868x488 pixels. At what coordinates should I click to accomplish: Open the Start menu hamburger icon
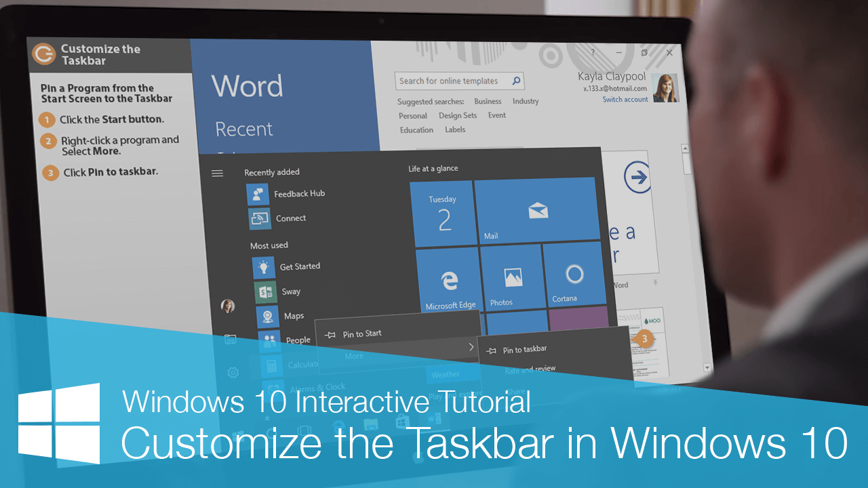[x=217, y=174]
